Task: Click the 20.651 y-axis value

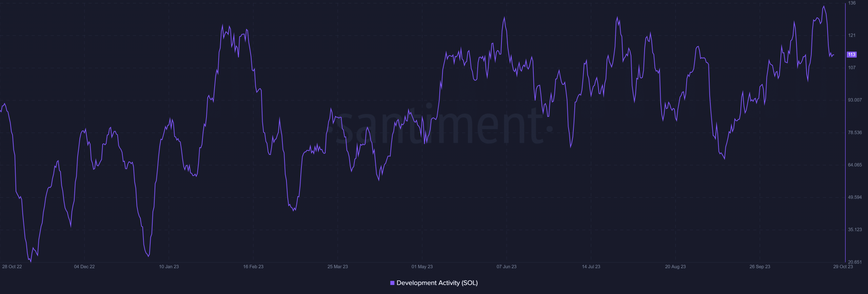Action: click(x=855, y=262)
